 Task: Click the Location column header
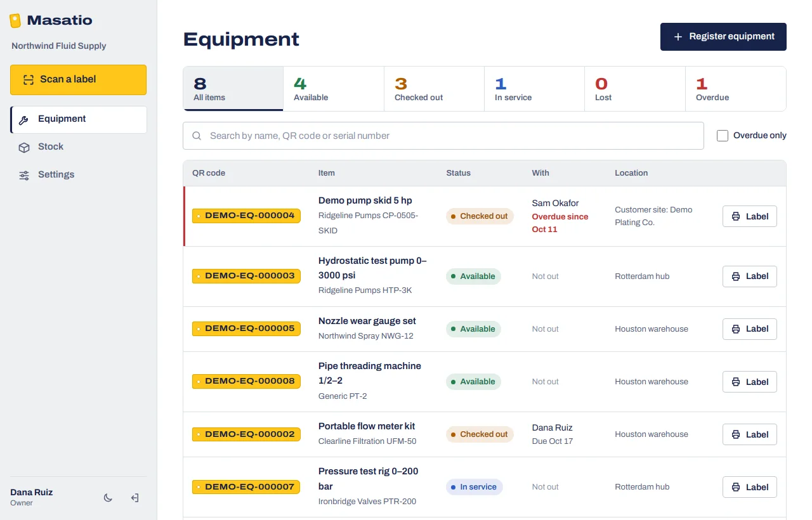(x=631, y=173)
